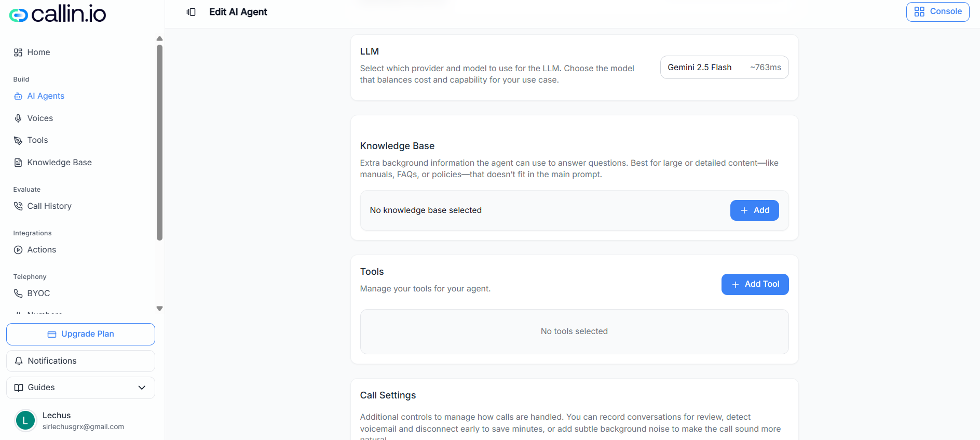Select the Actions integration icon
The height and width of the screenshot is (440, 980).
coord(18,249)
